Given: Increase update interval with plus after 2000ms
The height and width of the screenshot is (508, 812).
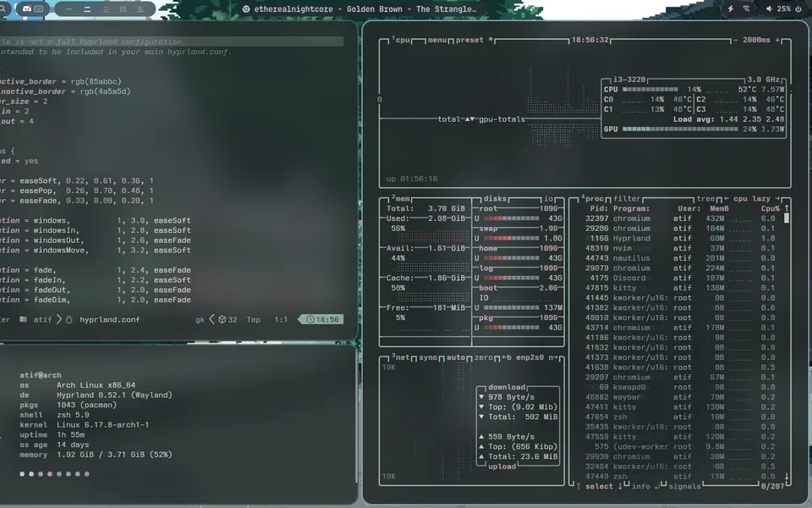Looking at the screenshot, I should point(777,40).
